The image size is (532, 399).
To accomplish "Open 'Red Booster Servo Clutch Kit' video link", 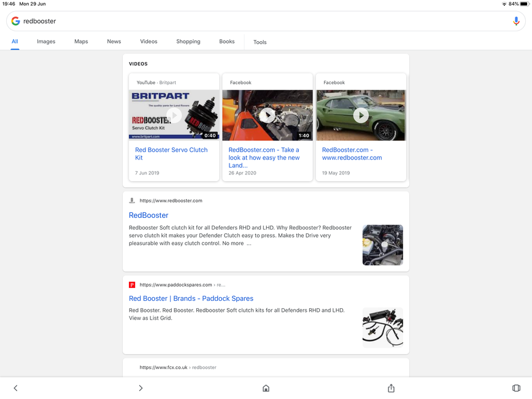I will (171, 153).
